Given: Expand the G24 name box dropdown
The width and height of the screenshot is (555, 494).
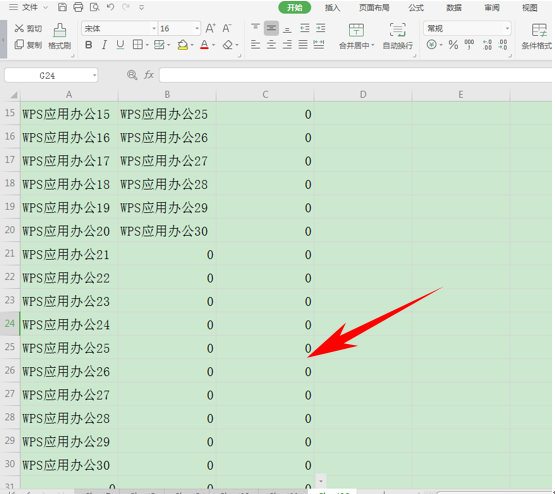Looking at the screenshot, I should point(95,75).
